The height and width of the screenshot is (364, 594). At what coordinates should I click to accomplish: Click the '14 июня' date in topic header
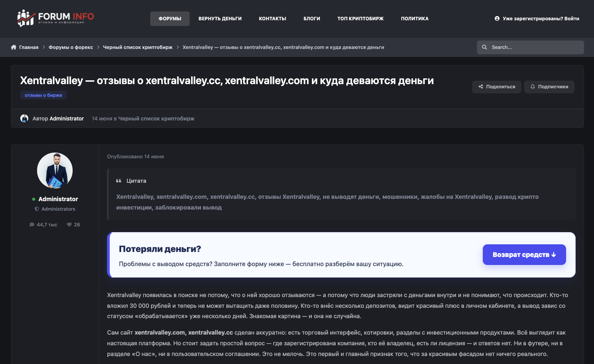click(102, 119)
